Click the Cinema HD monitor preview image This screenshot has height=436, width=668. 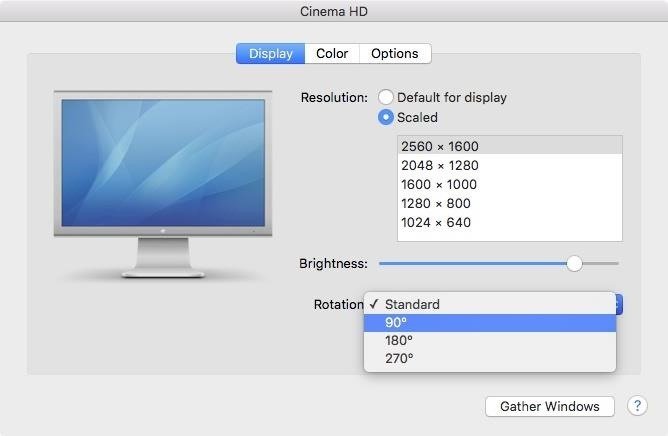click(x=163, y=184)
